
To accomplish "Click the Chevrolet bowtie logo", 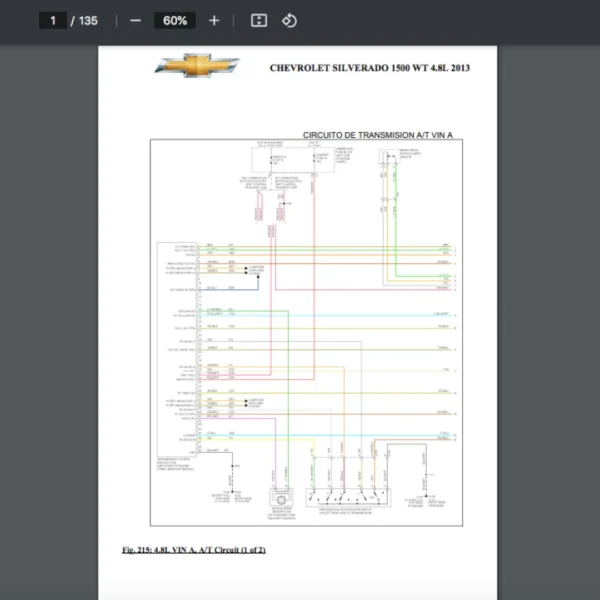I will pyautogui.click(x=196, y=65).
